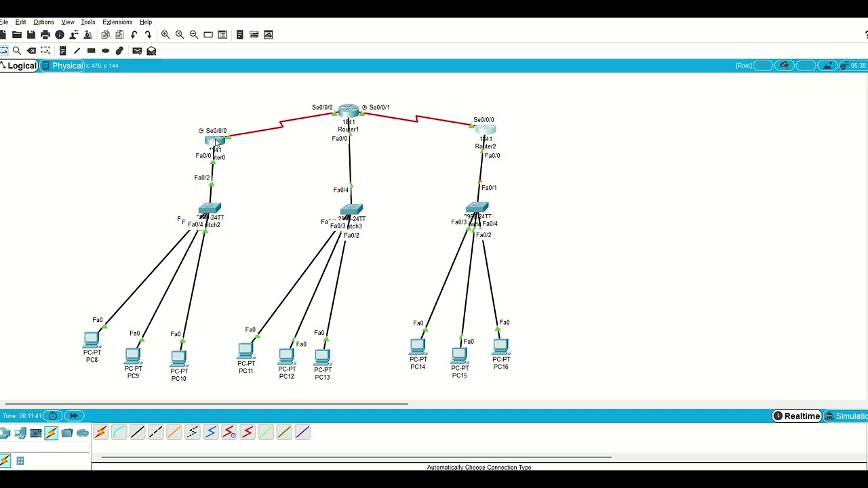
Task: Select the blue Coaxial cable
Action: [x=210, y=432]
